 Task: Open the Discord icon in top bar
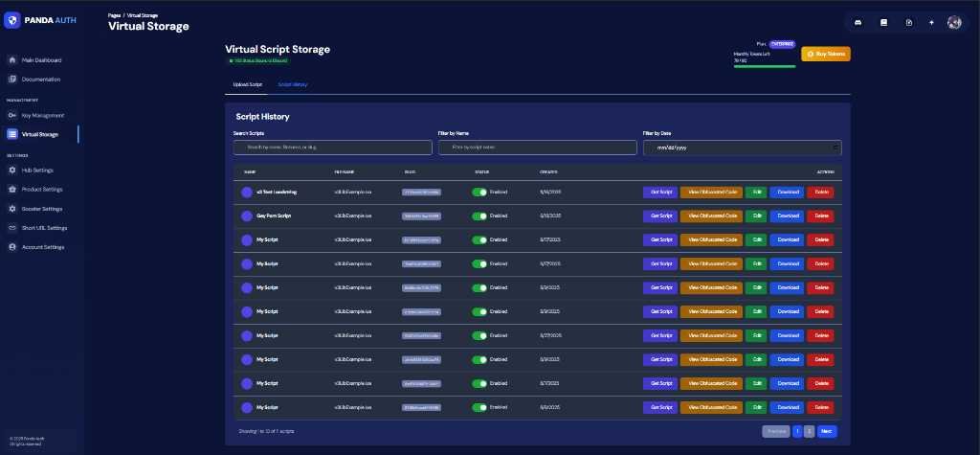click(860, 22)
